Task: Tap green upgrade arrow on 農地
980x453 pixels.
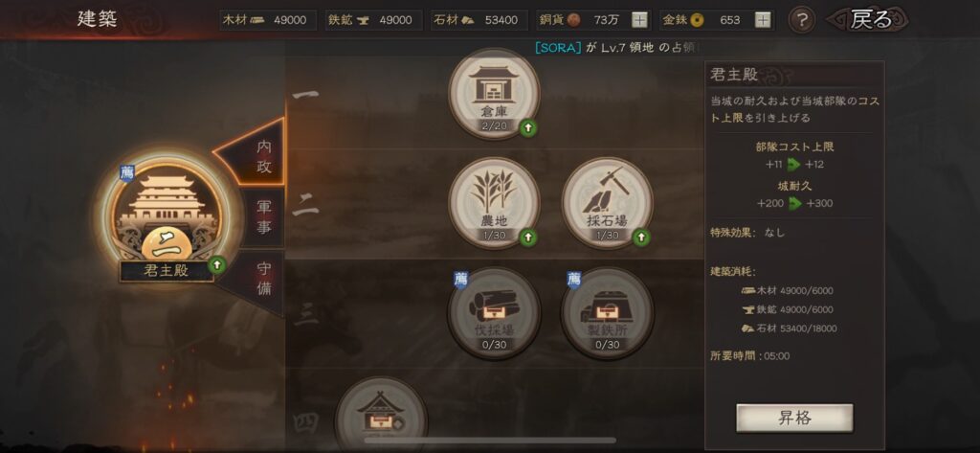Action: [x=528, y=238]
